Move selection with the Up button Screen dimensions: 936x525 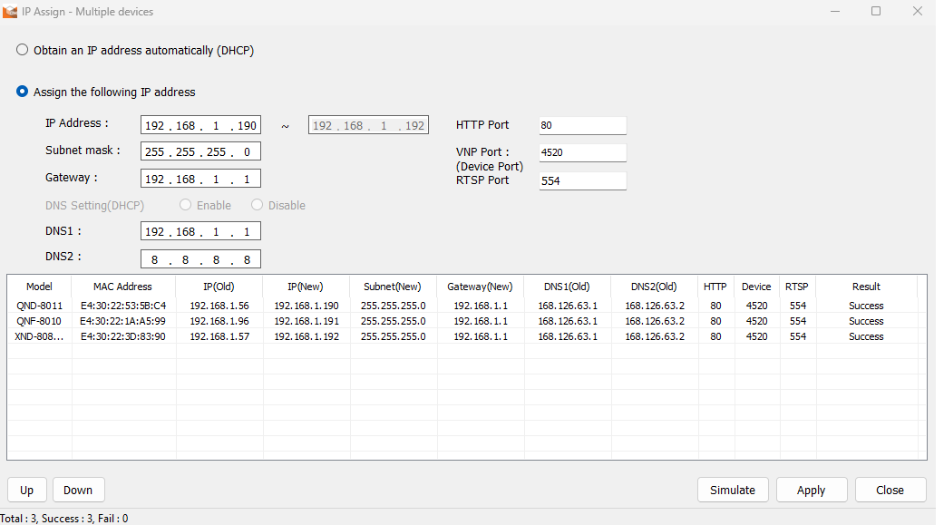click(x=27, y=490)
